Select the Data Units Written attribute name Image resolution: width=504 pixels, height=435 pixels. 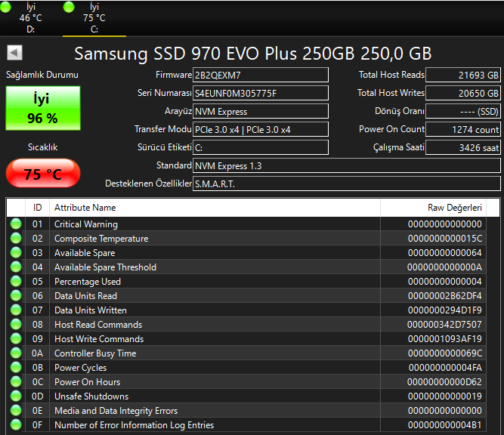[x=91, y=310]
